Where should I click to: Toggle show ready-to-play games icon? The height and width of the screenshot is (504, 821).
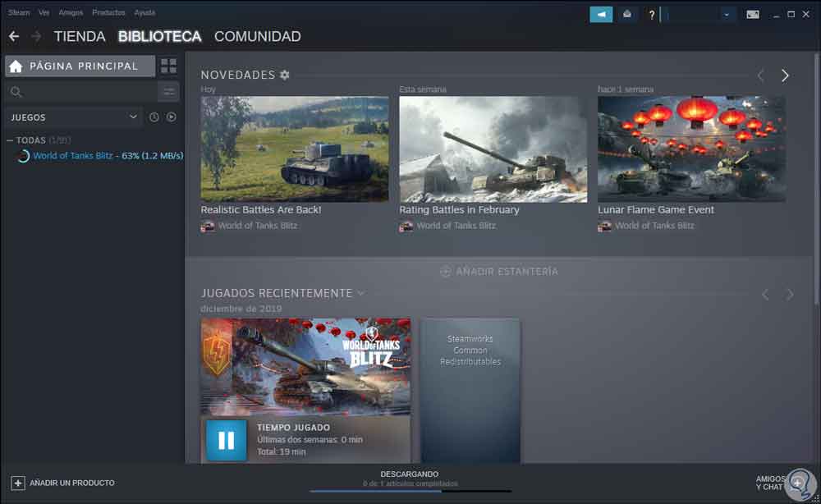[x=172, y=117]
